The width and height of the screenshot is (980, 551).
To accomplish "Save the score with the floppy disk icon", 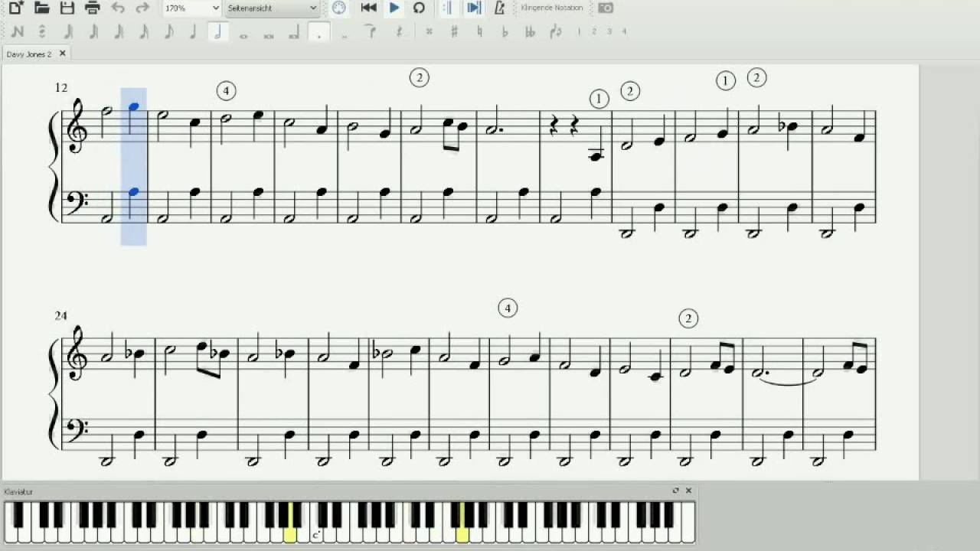I will [x=67, y=8].
